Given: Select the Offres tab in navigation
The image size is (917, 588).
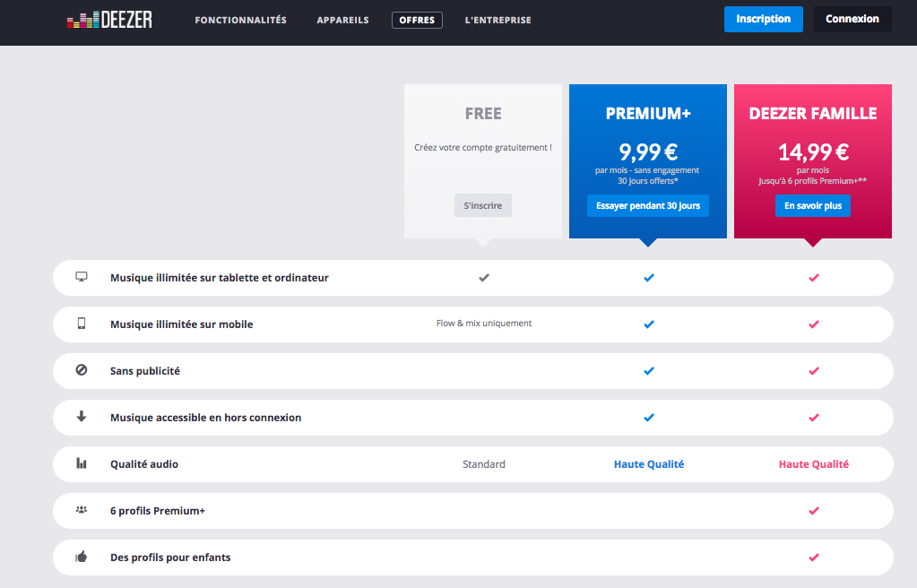Looking at the screenshot, I should tap(417, 20).
